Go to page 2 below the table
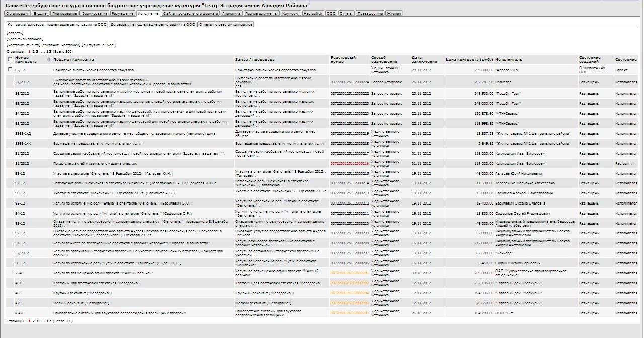 [33, 320]
